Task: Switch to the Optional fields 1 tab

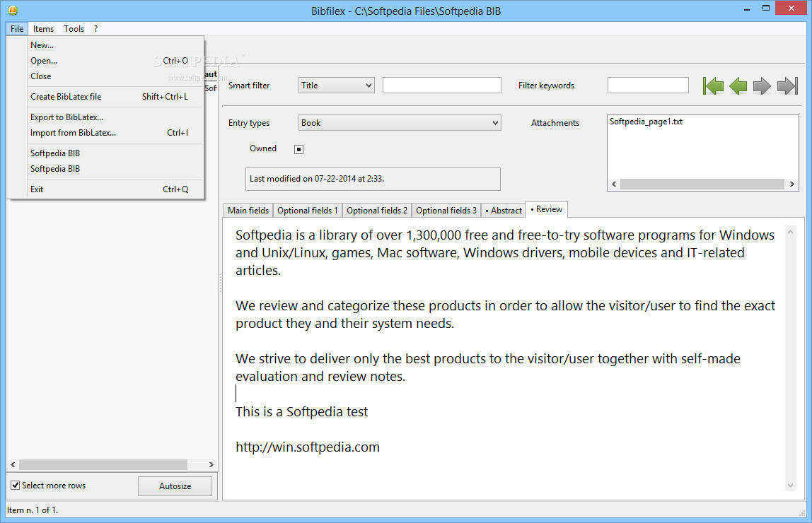Action: pyautogui.click(x=307, y=210)
